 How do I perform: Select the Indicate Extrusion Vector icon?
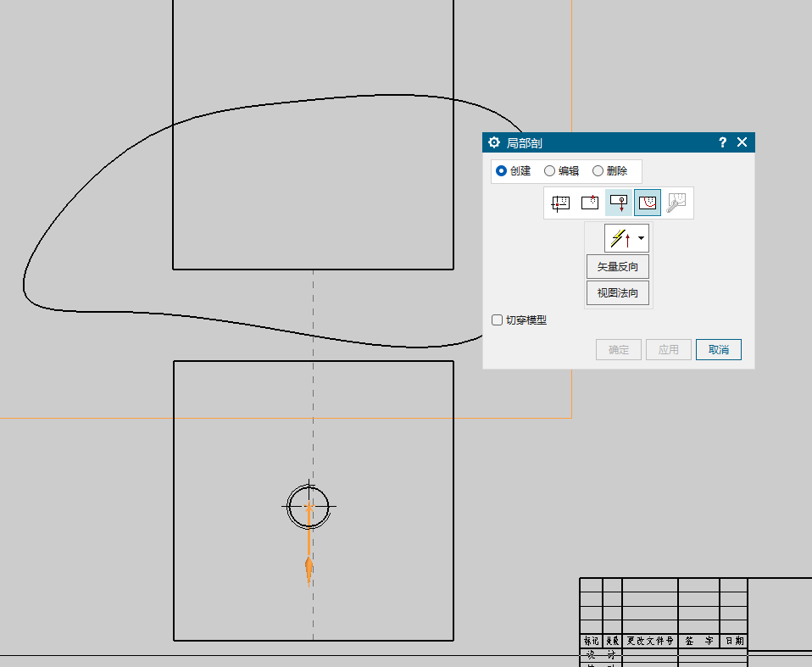(x=619, y=203)
